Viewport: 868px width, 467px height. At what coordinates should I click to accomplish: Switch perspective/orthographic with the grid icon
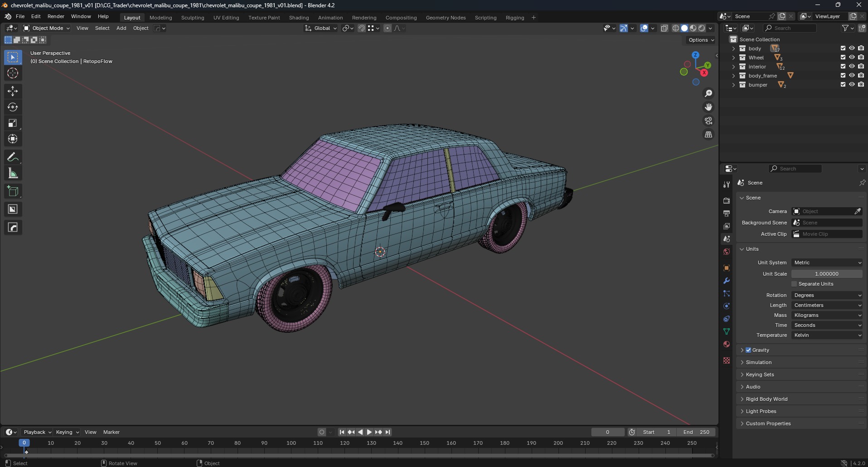tap(708, 134)
